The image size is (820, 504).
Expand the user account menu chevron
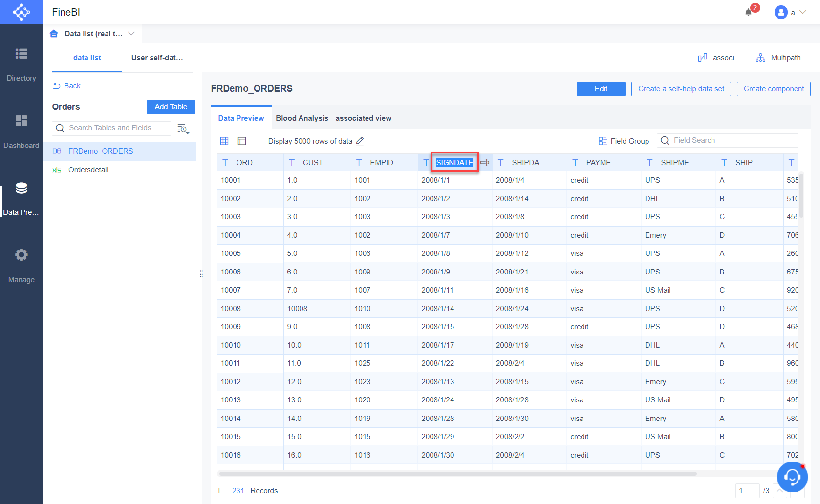point(803,12)
